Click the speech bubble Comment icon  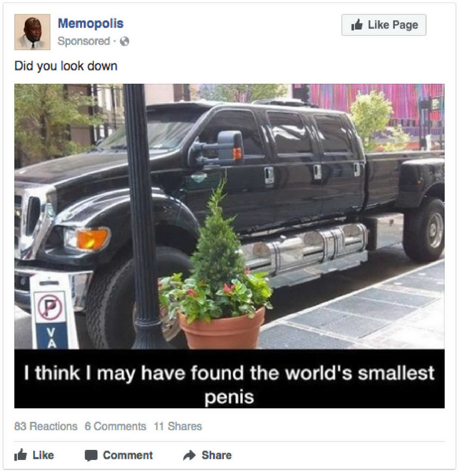[x=91, y=455]
